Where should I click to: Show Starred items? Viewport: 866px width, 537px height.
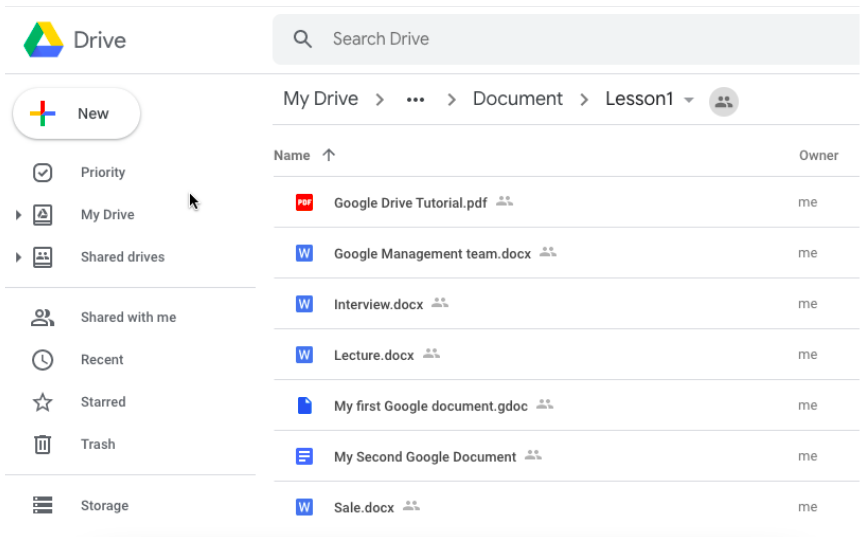tap(103, 402)
